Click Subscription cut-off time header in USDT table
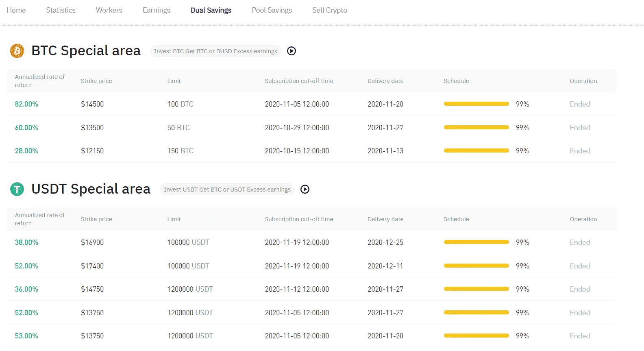The image size is (644, 351). (299, 219)
